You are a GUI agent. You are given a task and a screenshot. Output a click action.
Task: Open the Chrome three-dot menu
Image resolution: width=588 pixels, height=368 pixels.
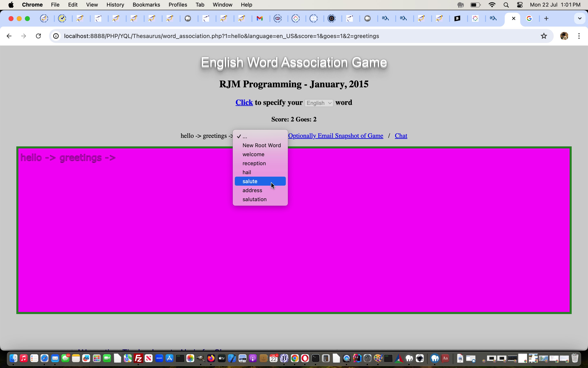click(579, 36)
